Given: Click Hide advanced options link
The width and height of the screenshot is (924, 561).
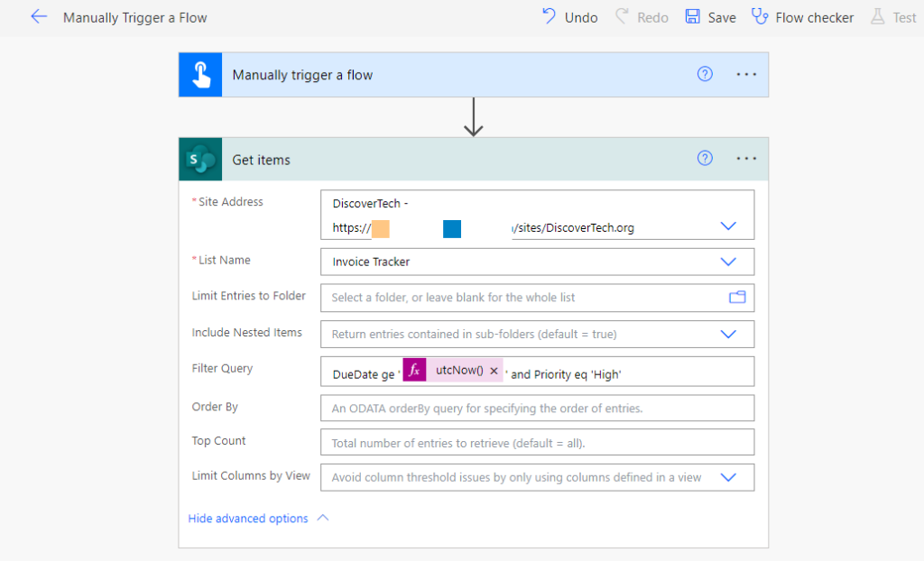Looking at the screenshot, I should click(x=248, y=519).
